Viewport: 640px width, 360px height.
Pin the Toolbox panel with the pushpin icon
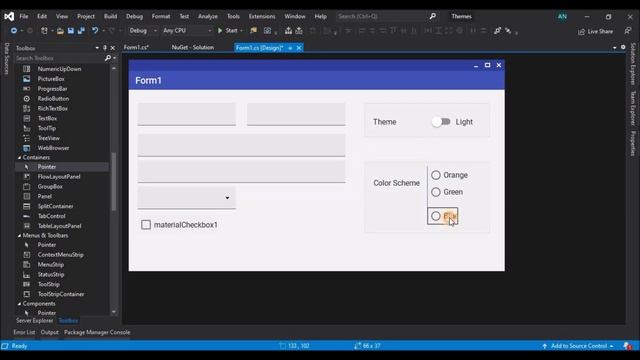105,48
